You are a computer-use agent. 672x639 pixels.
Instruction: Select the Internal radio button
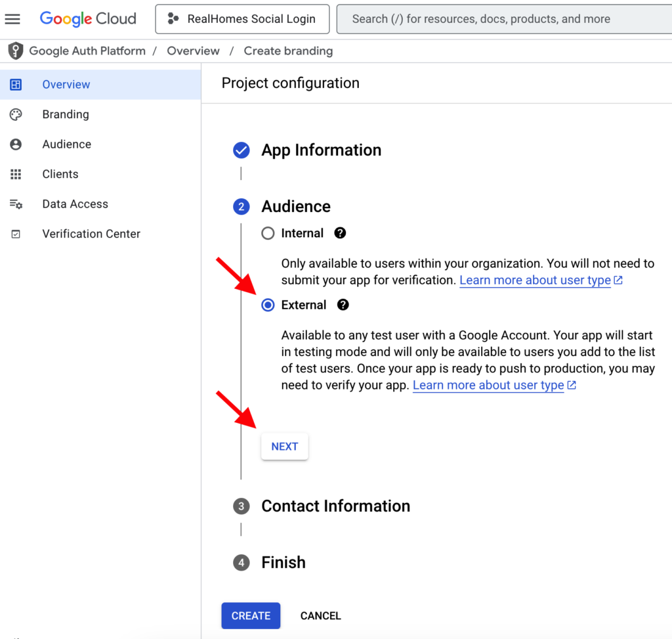click(x=268, y=233)
